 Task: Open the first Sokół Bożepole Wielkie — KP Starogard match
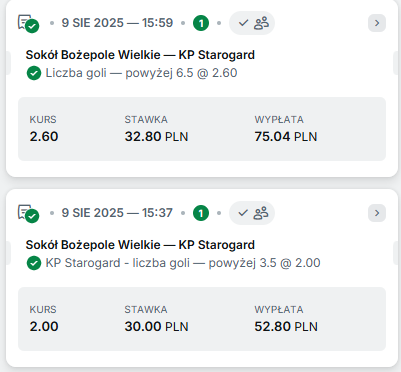click(x=140, y=55)
